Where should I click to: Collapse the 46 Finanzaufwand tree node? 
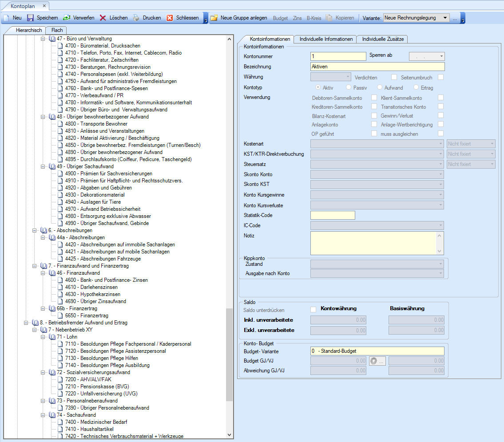(x=43, y=273)
